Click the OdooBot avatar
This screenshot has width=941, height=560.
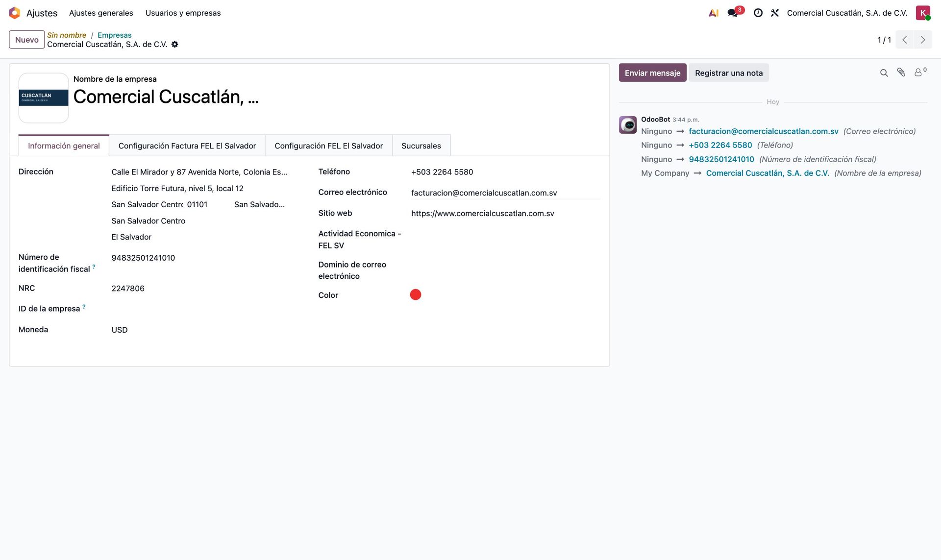coord(628,125)
